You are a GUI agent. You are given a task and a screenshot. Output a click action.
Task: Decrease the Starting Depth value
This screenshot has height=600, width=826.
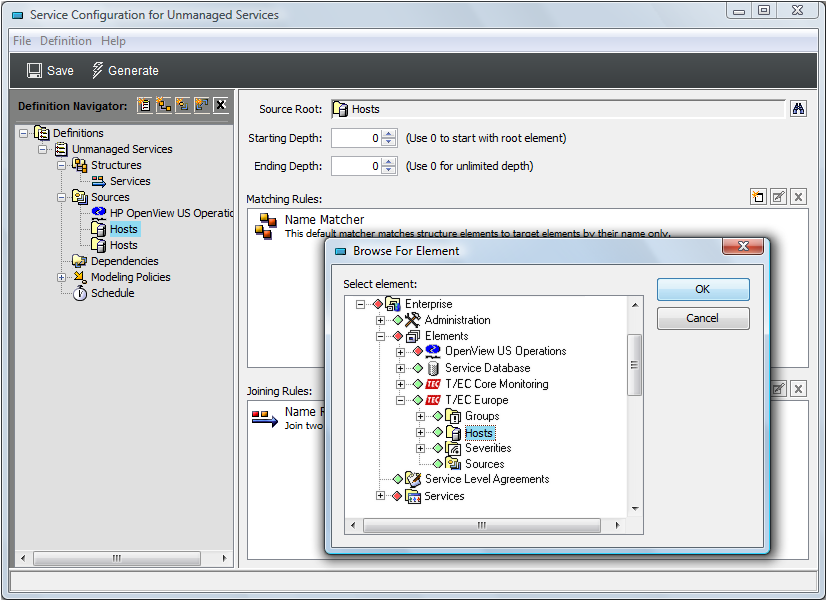389,142
